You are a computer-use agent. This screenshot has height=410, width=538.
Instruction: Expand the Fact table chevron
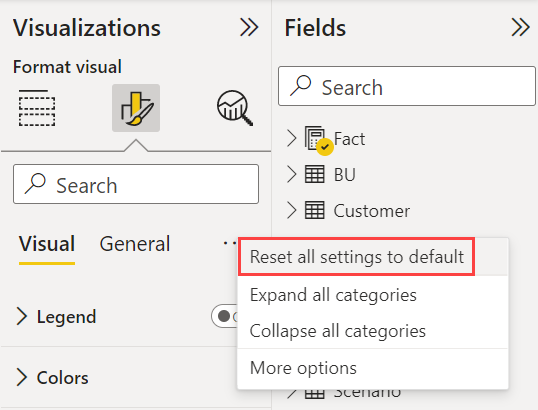pos(292,139)
